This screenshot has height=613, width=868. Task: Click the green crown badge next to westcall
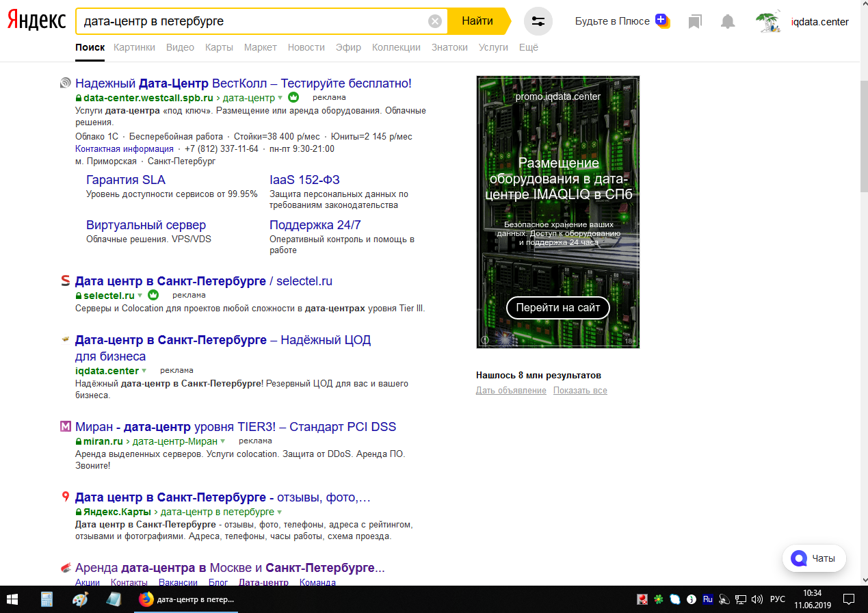293,97
